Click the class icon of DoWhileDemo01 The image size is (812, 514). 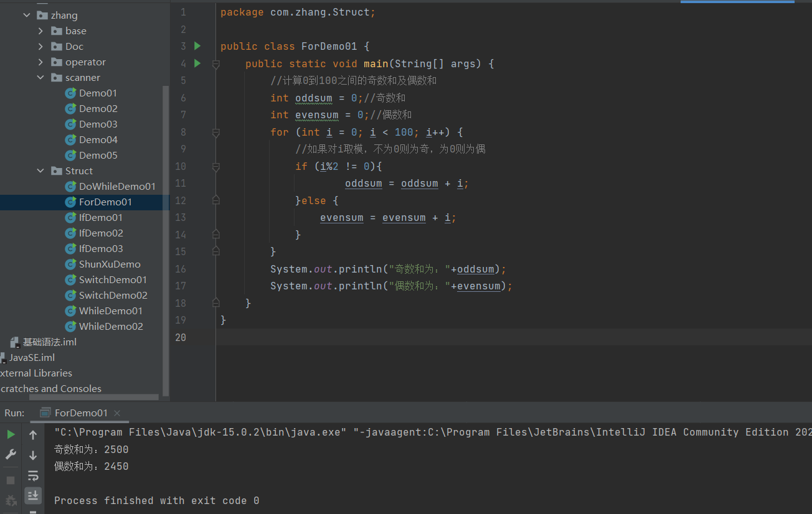pyautogui.click(x=70, y=187)
